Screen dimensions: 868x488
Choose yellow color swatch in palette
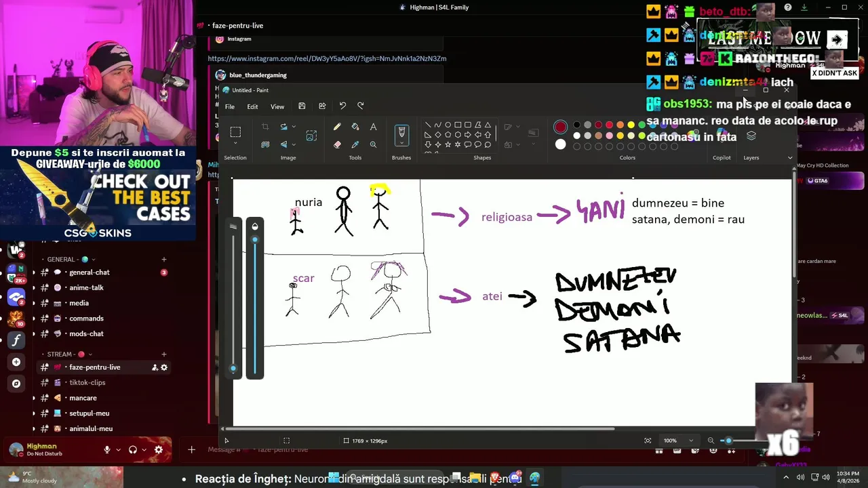pyautogui.click(x=631, y=125)
